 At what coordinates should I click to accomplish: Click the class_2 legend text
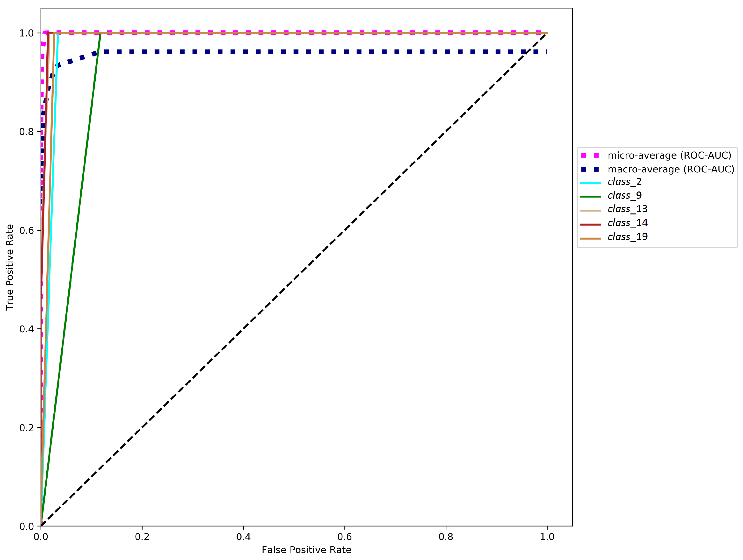[x=624, y=182]
